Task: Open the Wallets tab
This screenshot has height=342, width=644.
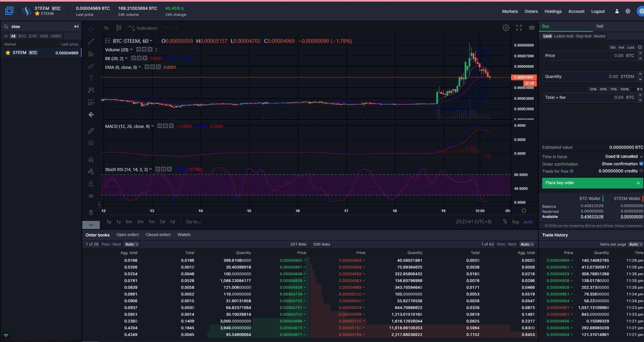Action: pyautogui.click(x=184, y=235)
